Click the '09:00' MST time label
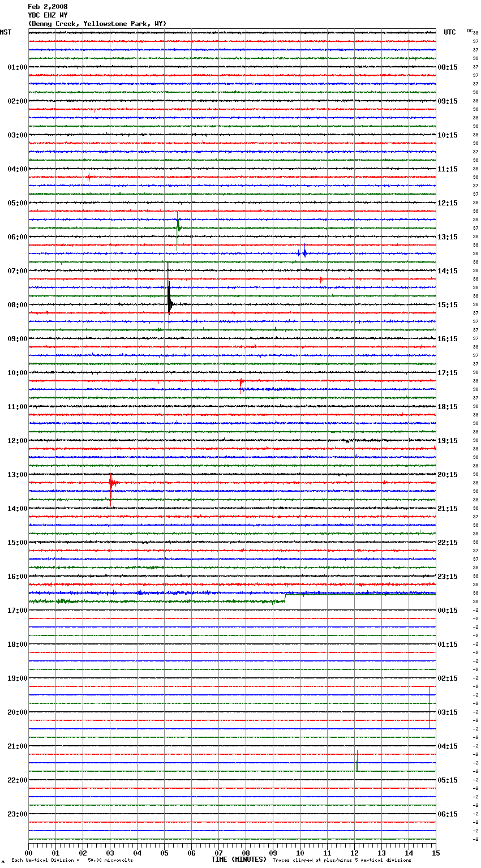 (18, 339)
